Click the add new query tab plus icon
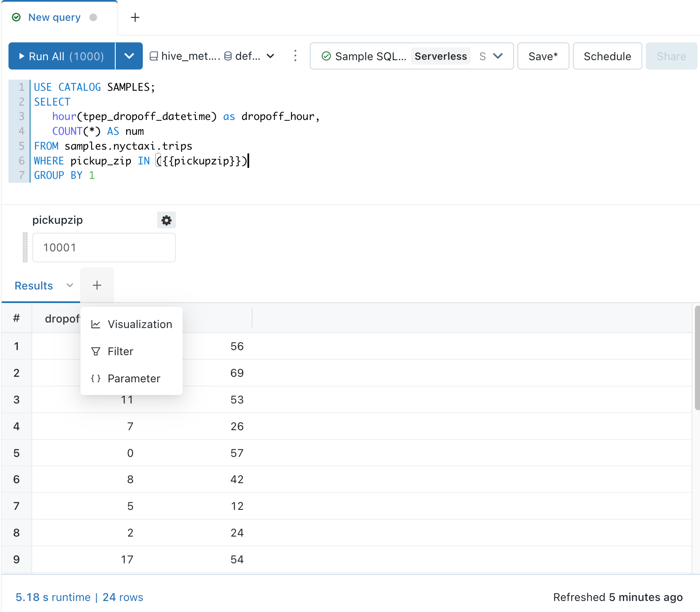Screen dimensions: 700x612 [x=135, y=17]
